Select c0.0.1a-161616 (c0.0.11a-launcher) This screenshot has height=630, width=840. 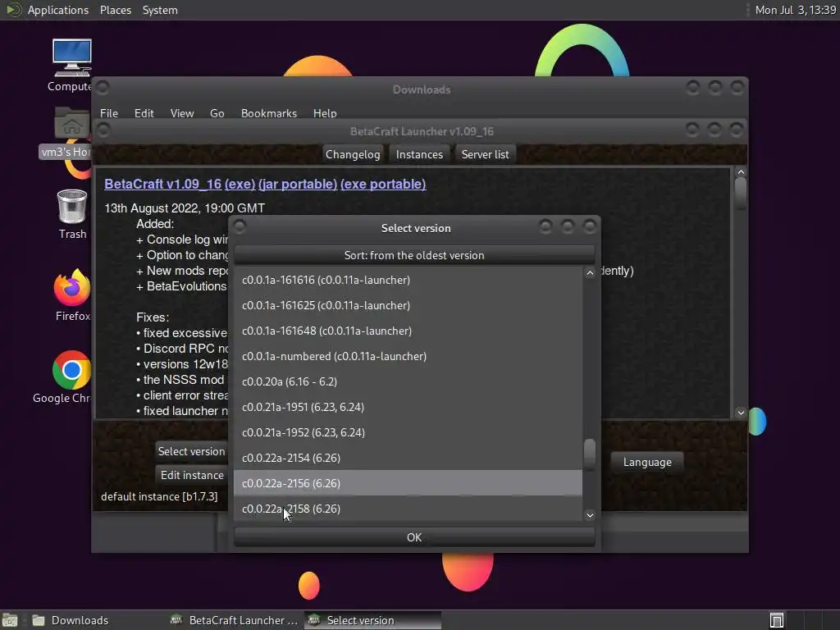(408, 280)
